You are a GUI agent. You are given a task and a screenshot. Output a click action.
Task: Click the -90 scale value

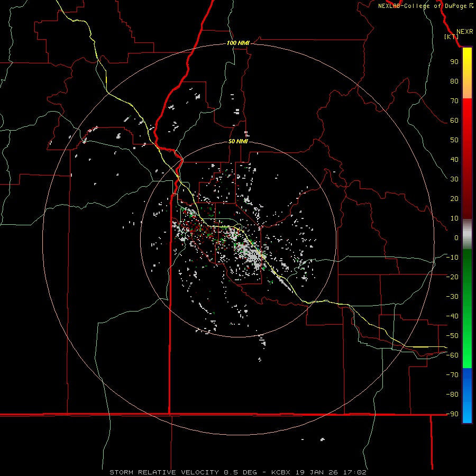click(x=452, y=414)
